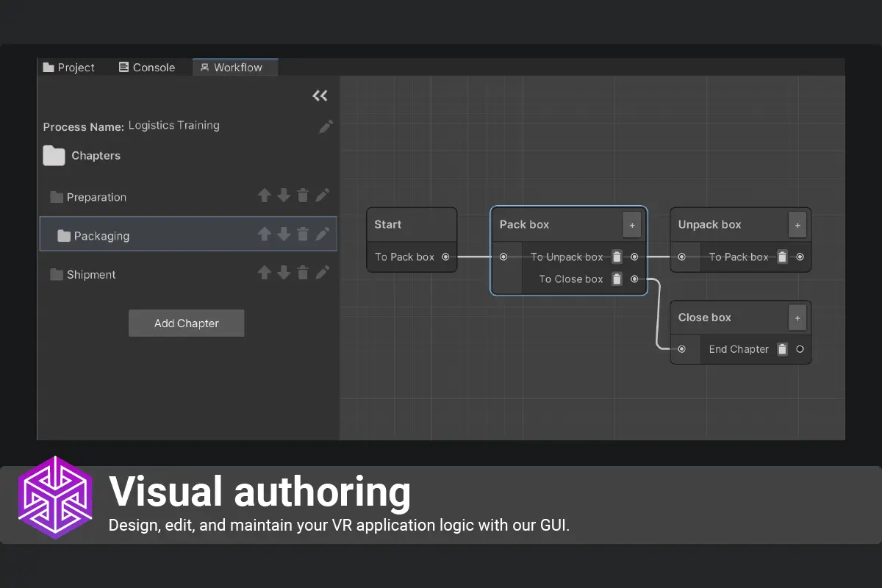Viewport: 882px width, 588px height.
Task: Rename the Packaging chapter with pencil
Action: [x=322, y=234]
